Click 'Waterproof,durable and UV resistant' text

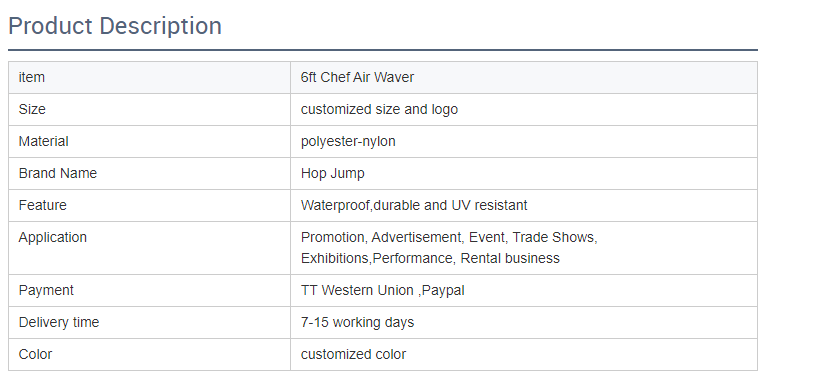(414, 206)
